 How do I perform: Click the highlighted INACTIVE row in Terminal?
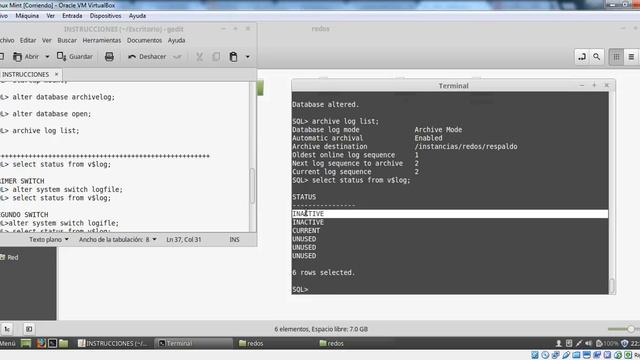pos(450,214)
